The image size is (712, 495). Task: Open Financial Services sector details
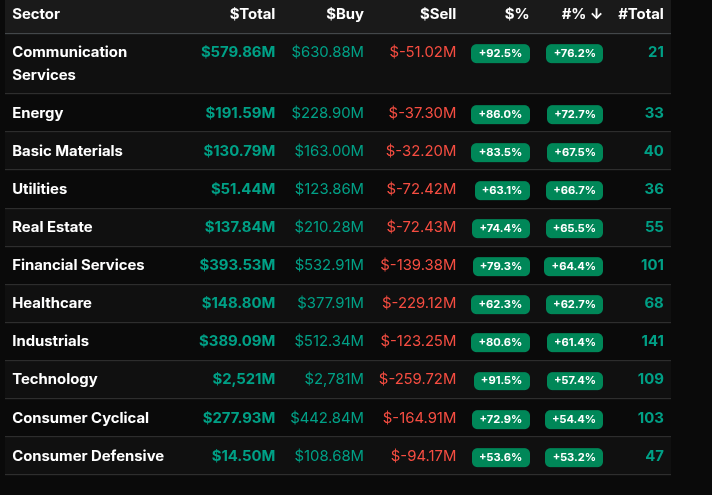(78, 265)
